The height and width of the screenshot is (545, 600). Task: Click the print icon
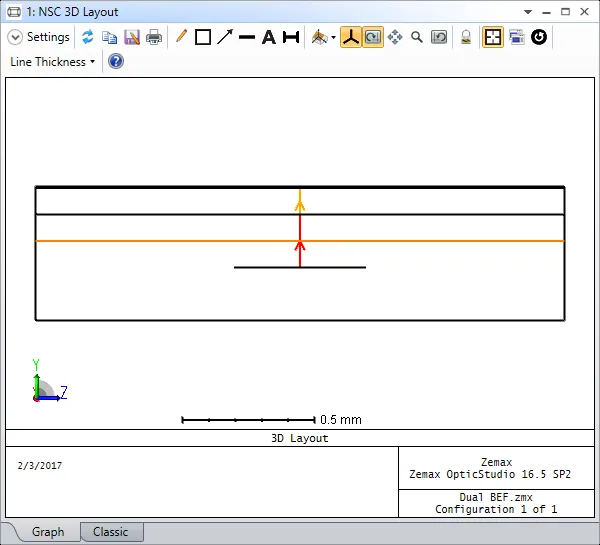tap(154, 37)
